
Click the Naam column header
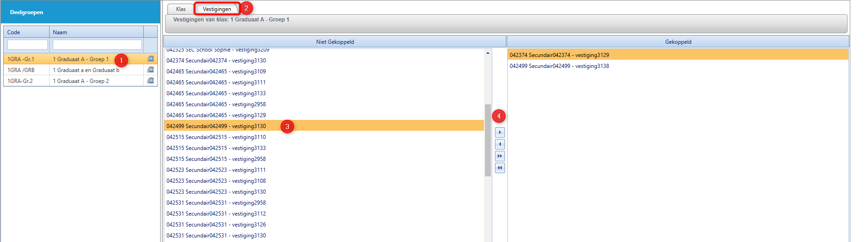[96, 32]
